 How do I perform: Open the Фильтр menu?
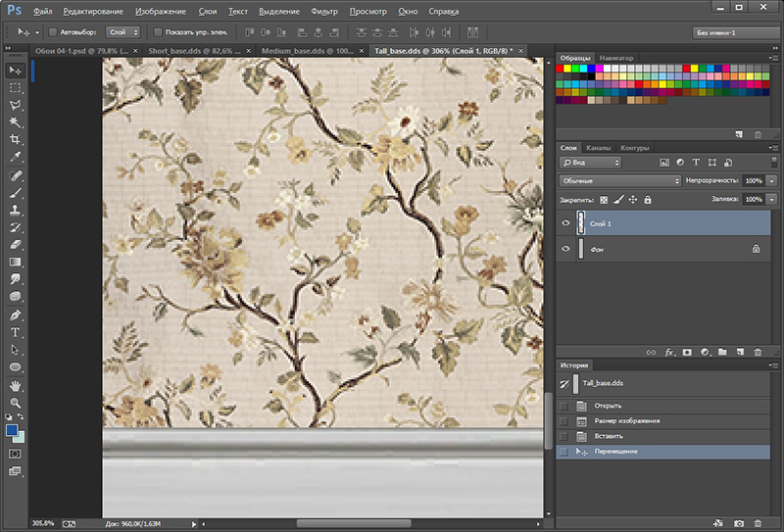pyautogui.click(x=323, y=12)
